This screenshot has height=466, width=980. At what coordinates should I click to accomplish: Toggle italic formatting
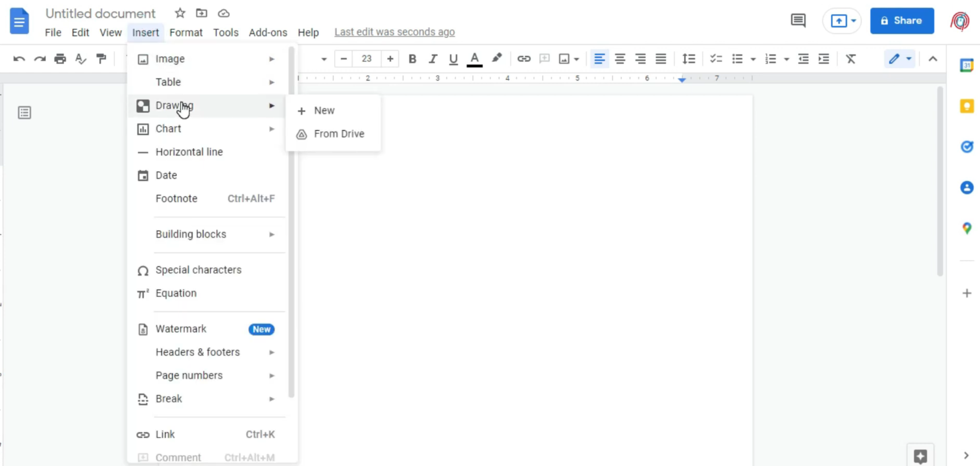(x=433, y=59)
